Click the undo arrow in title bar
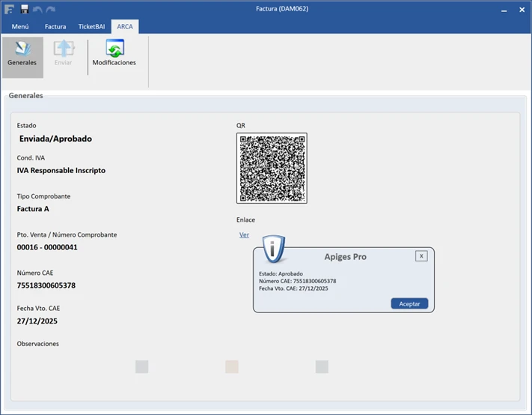Viewport: 532px width, 415px height. [37, 8]
